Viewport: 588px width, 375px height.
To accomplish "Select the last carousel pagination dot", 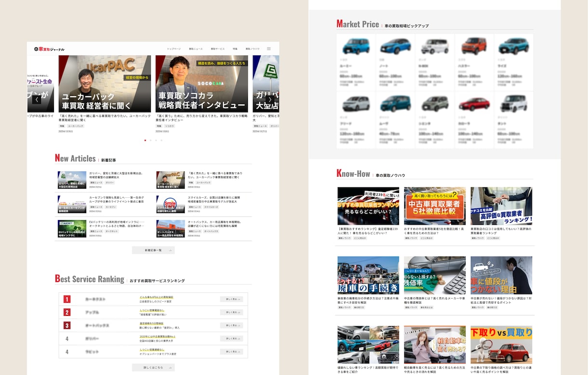I will tap(161, 140).
